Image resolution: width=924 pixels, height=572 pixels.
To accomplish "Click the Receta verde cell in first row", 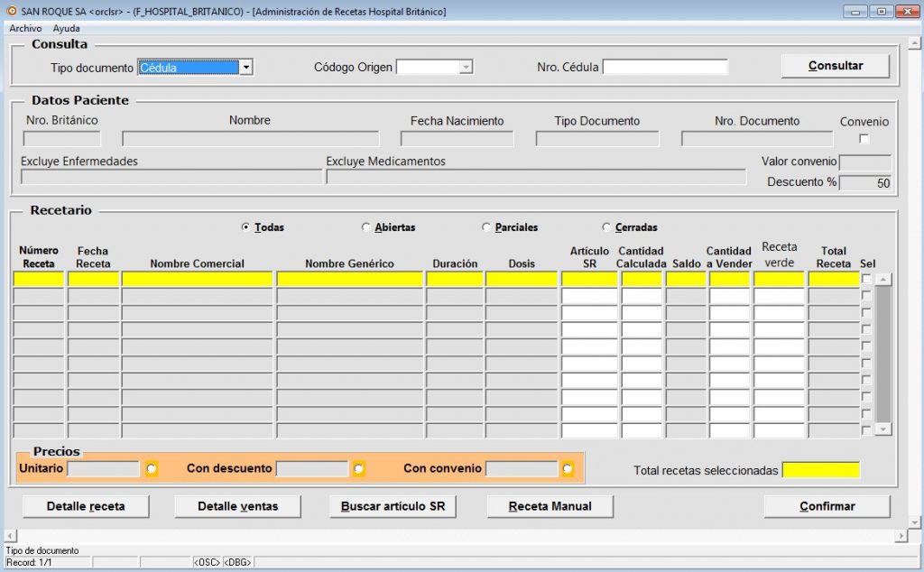I will click(x=779, y=279).
